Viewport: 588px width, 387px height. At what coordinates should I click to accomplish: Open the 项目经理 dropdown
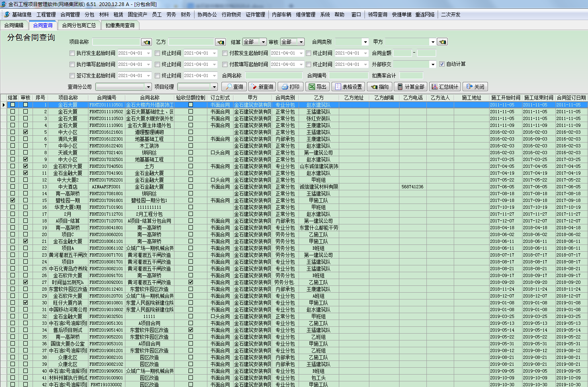(x=214, y=87)
